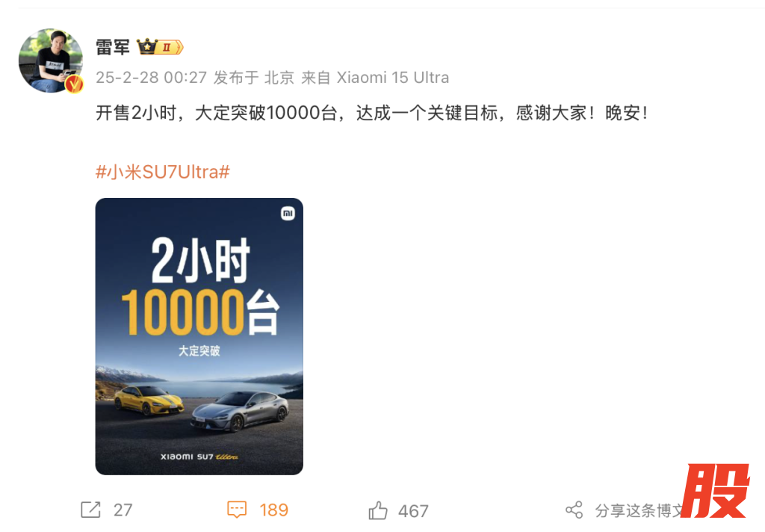The width and height of the screenshot is (765, 532).
Task: Click the 发布于 北京 location text
Action: click(254, 78)
